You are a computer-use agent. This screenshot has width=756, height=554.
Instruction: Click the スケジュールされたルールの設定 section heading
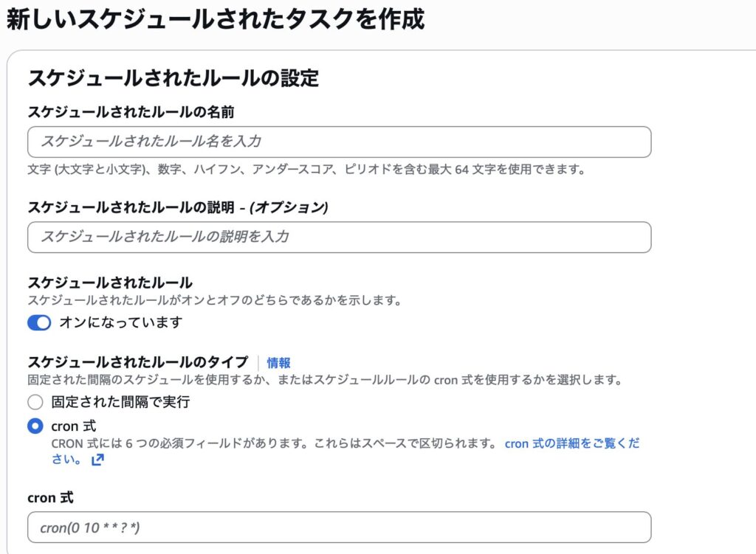click(x=173, y=77)
